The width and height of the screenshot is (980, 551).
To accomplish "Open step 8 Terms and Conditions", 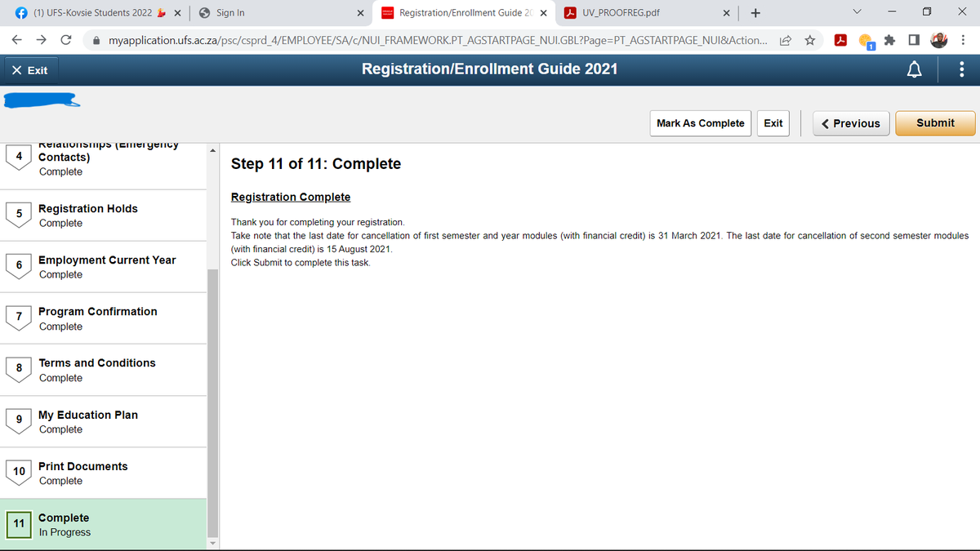I will (103, 370).
